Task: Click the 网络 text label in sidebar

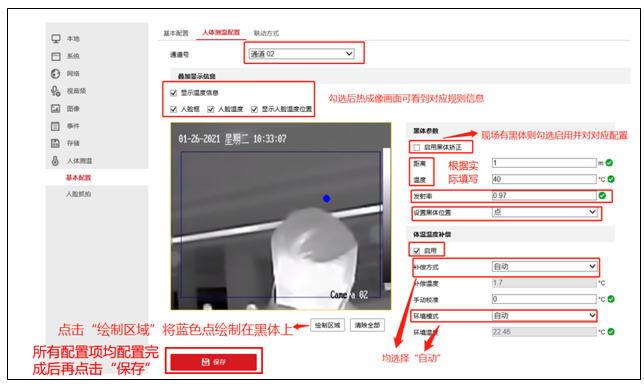Action: click(x=74, y=73)
